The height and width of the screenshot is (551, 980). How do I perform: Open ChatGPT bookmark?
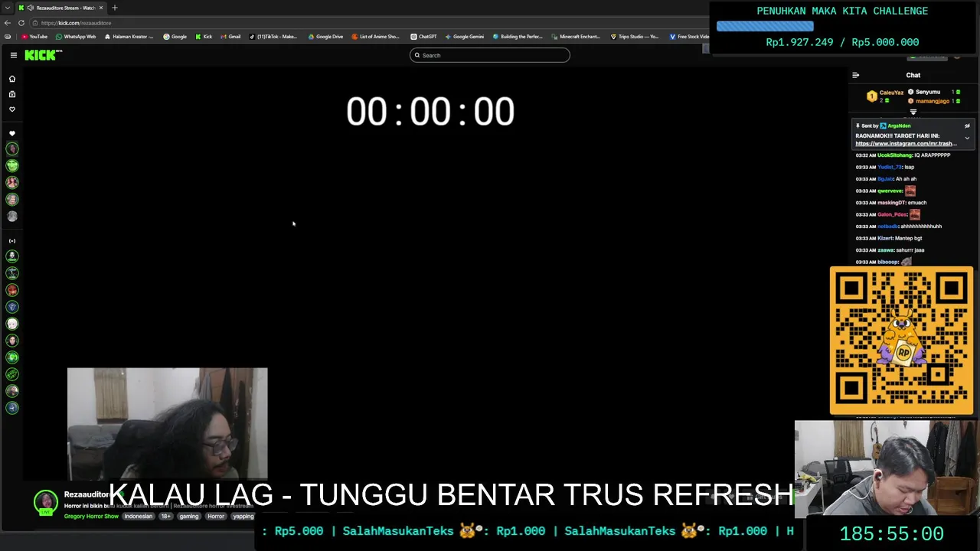(423, 37)
